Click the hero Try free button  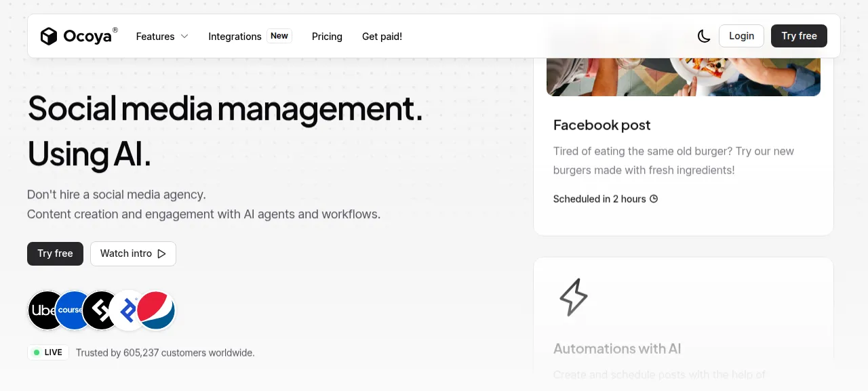(x=55, y=253)
